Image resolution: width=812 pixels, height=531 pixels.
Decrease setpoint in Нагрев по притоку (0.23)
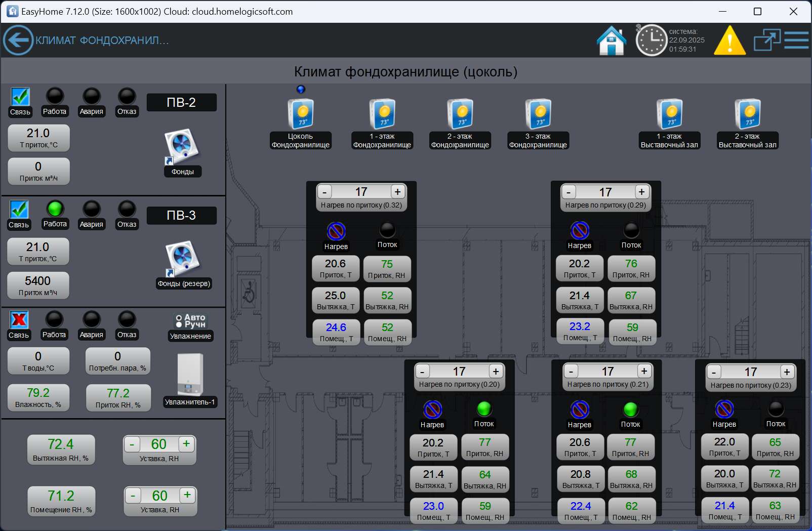pyautogui.click(x=714, y=372)
